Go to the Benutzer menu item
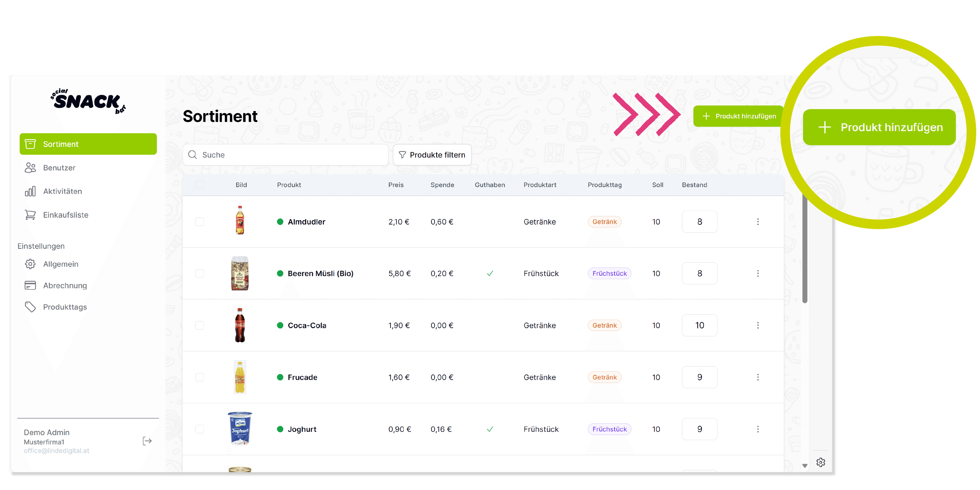 [59, 168]
